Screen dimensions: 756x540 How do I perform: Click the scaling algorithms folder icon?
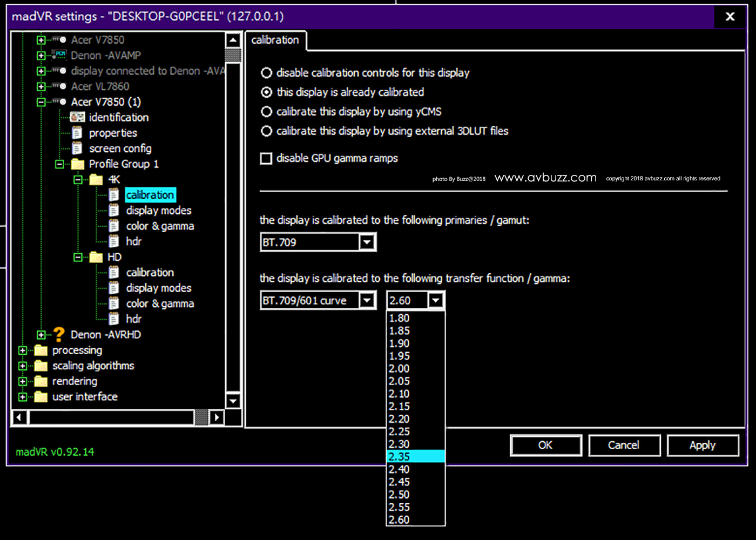[41, 366]
